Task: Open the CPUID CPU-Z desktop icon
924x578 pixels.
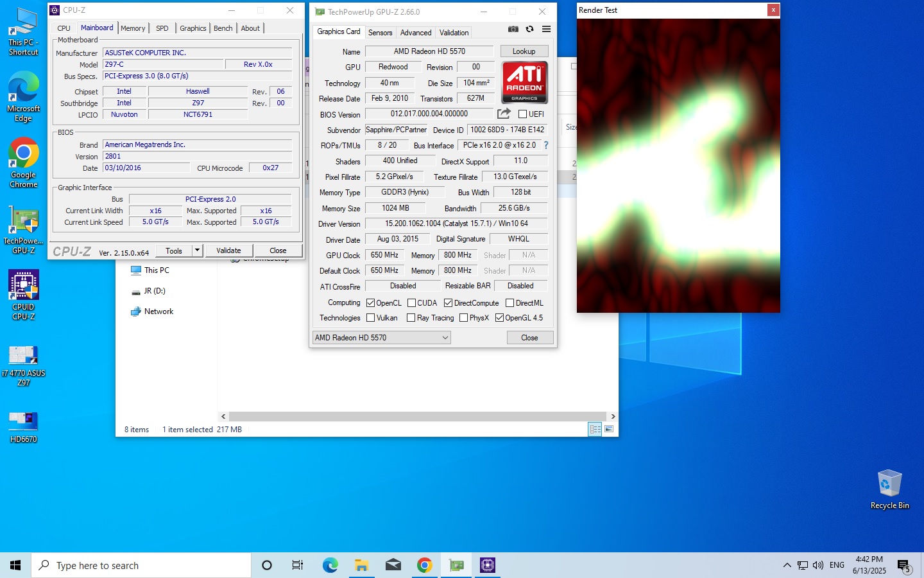Action: click(x=24, y=295)
